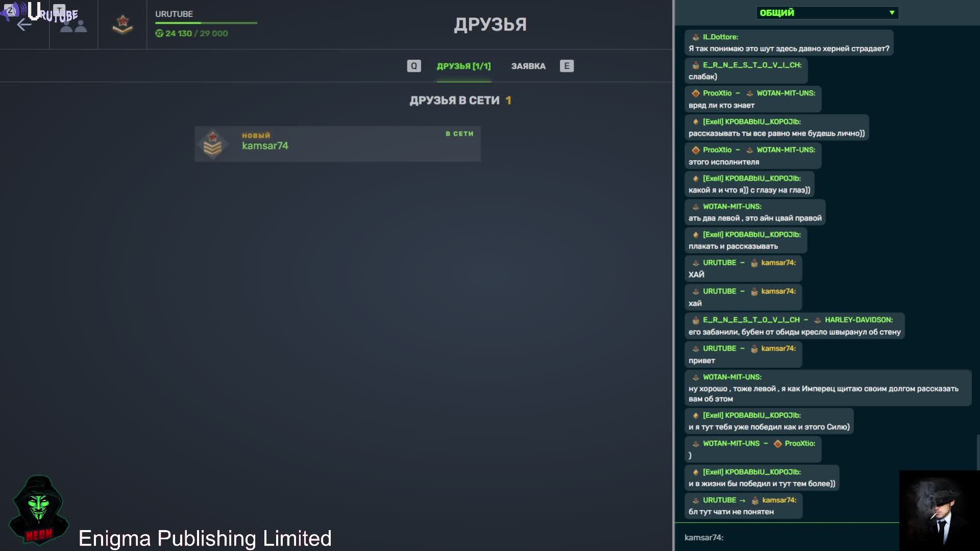Screen dimensions: 980x551
Task: Click the IL.Dottore name in chat
Action: (x=720, y=37)
